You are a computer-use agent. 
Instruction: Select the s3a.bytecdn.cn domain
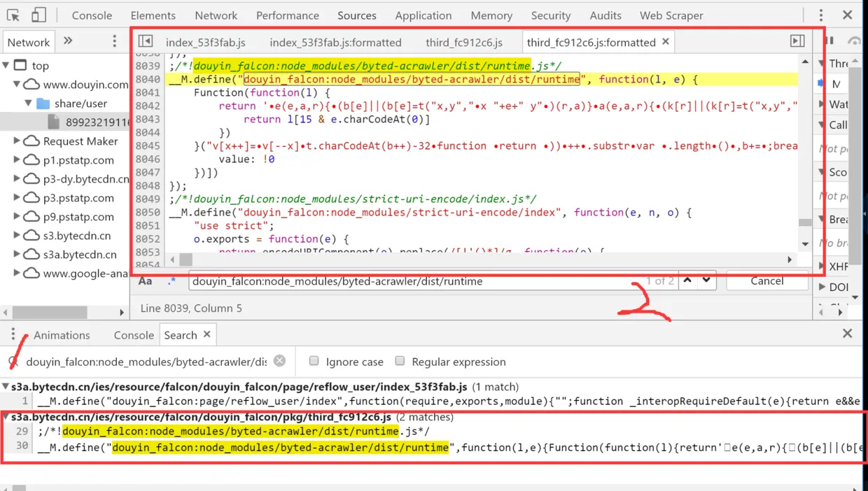(x=80, y=255)
